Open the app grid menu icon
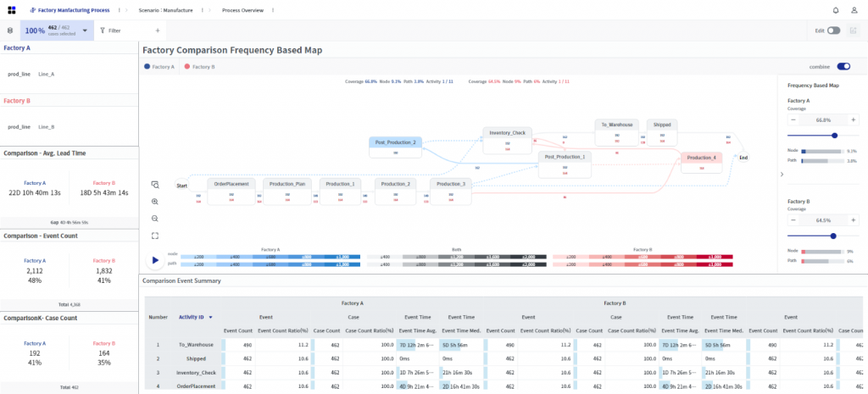This screenshot has width=868, height=394. pos(12,10)
